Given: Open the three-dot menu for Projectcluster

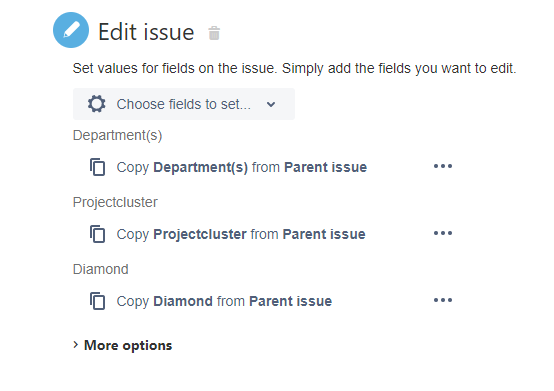Looking at the screenshot, I should point(443,233).
